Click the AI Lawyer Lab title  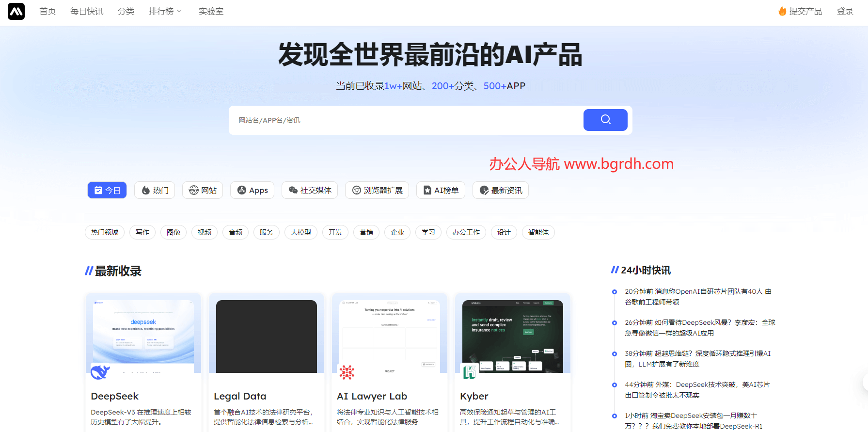pyautogui.click(x=372, y=396)
